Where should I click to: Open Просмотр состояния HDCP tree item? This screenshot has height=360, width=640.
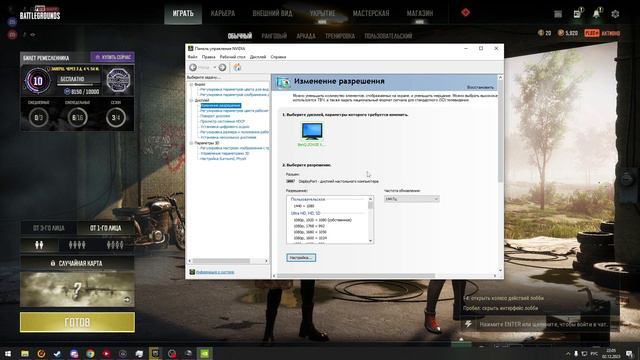222,122
